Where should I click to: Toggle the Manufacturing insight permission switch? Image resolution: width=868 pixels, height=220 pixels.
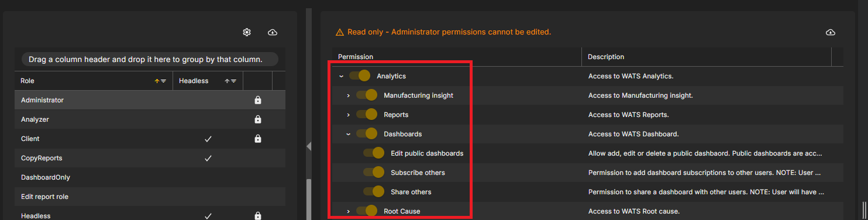coord(367,95)
